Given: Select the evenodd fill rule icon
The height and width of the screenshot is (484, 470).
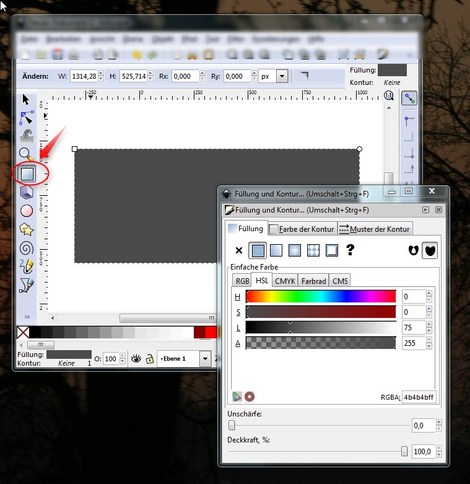Looking at the screenshot, I should 413,250.
